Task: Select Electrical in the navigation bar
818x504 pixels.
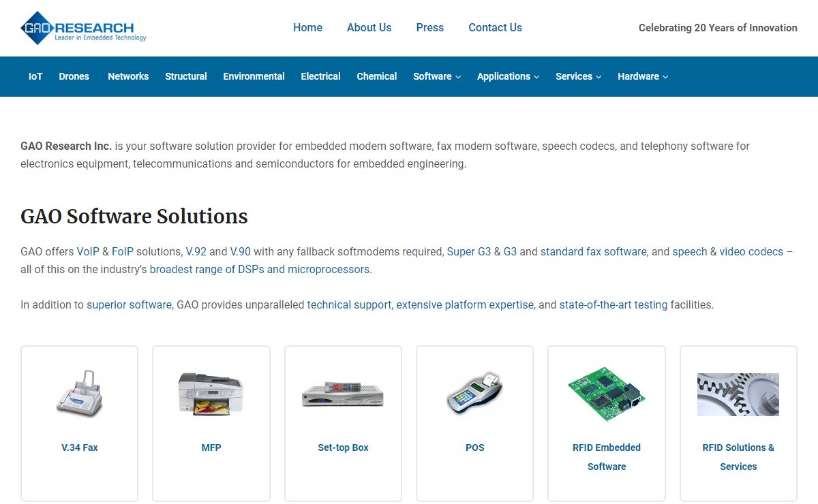Action: [321, 76]
